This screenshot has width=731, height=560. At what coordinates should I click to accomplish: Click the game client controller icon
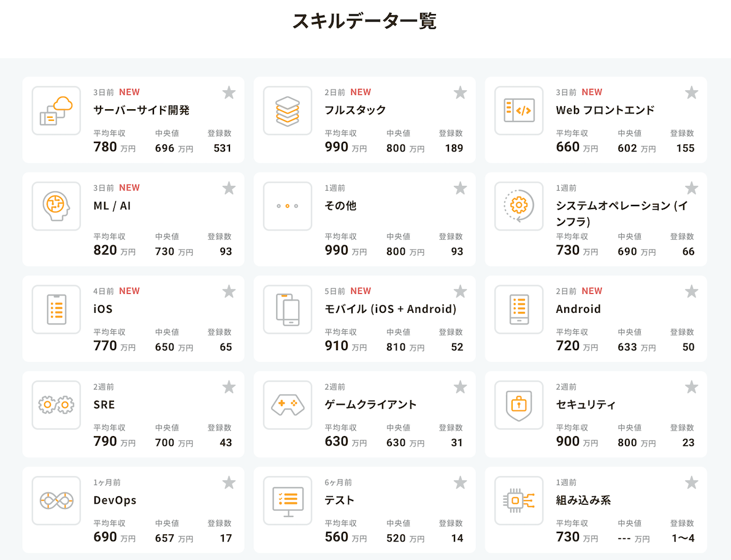click(288, 405)
